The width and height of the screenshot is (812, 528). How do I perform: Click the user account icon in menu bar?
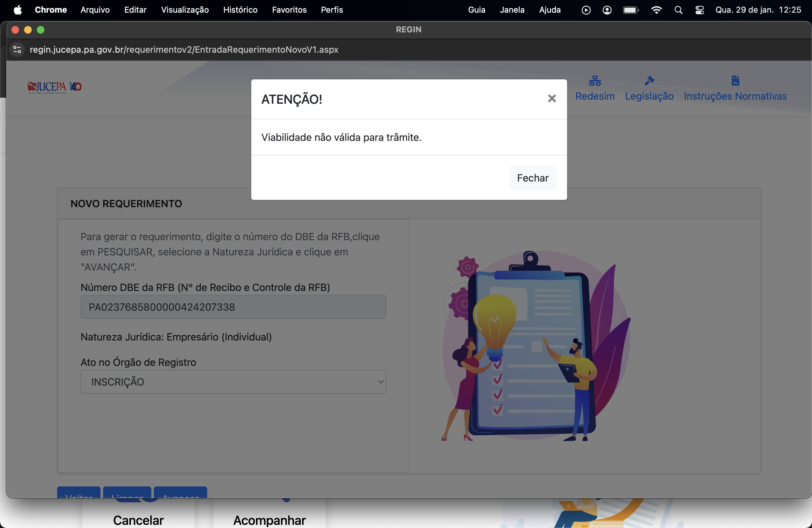coord(606,10)
